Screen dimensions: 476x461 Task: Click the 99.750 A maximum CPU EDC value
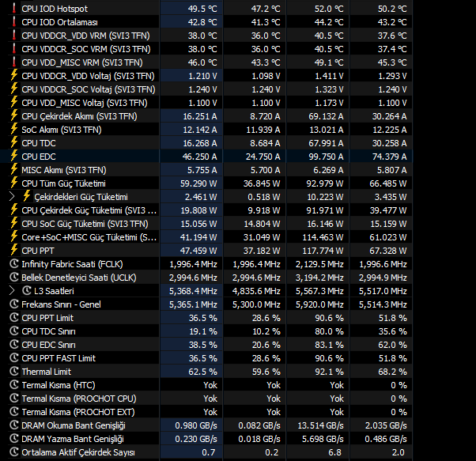[324, 157]
